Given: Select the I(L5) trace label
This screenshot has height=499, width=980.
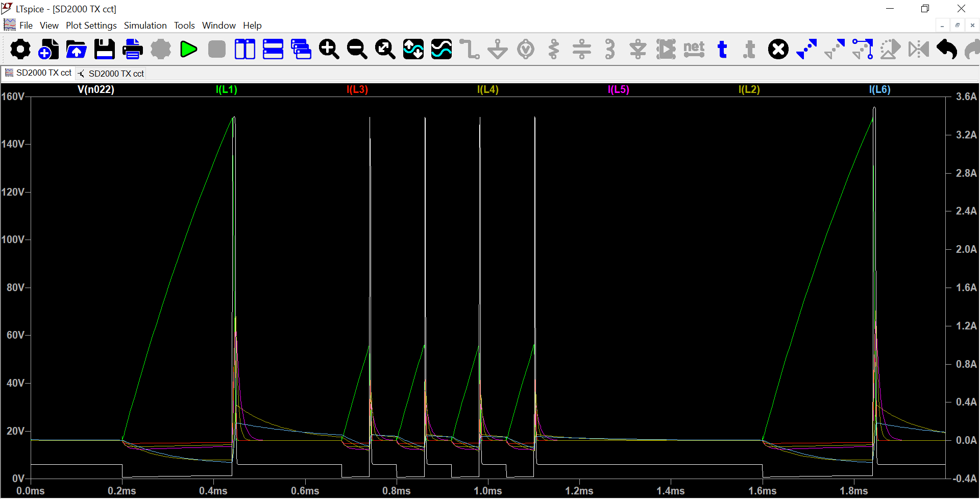Looking at the screenshot, I should [619, 89].
